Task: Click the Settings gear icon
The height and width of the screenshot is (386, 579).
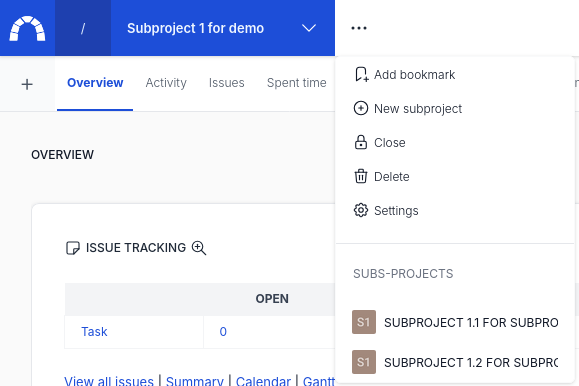Action: (361, 210)
